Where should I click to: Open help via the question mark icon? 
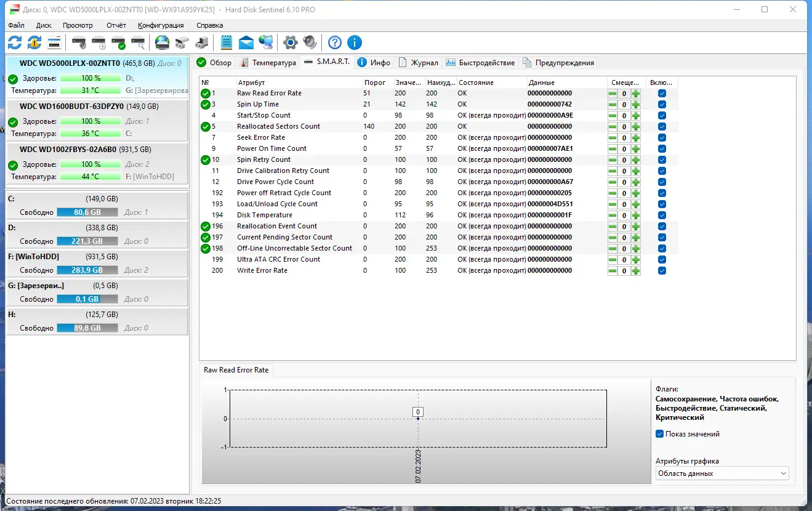click(334, 42)
